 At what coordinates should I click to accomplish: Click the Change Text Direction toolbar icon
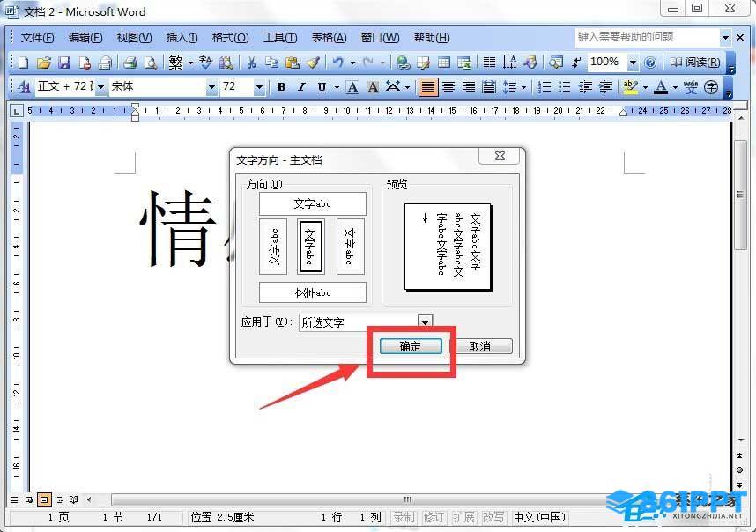coord(509,63)
